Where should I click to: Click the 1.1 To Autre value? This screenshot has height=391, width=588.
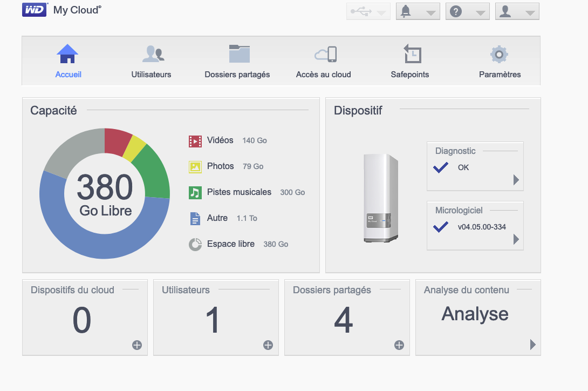(247, 218)
